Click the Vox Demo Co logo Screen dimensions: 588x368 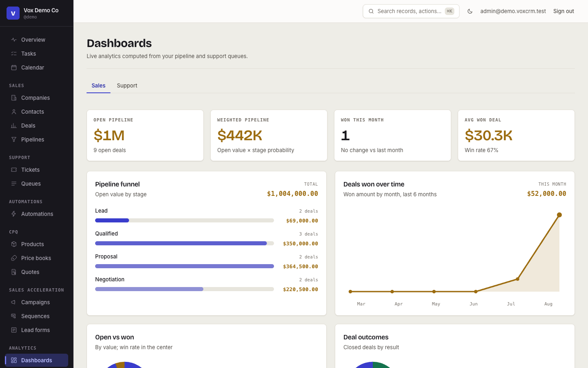(13, 13)
